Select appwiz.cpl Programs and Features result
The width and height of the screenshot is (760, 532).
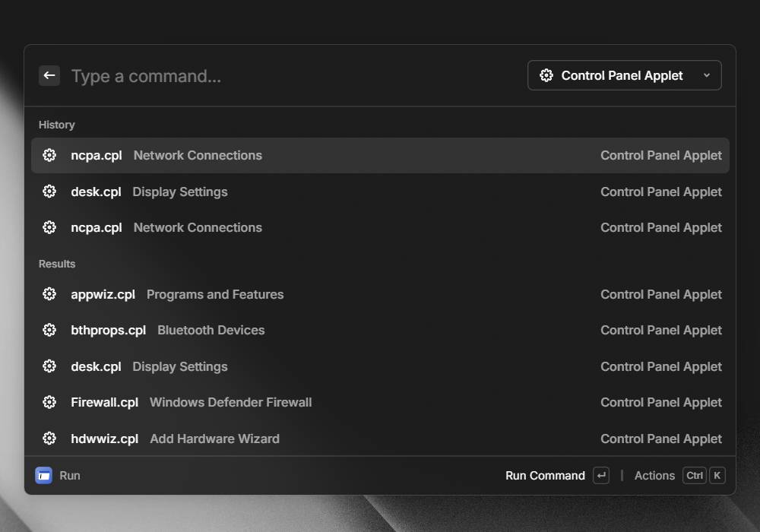[380, 294]
